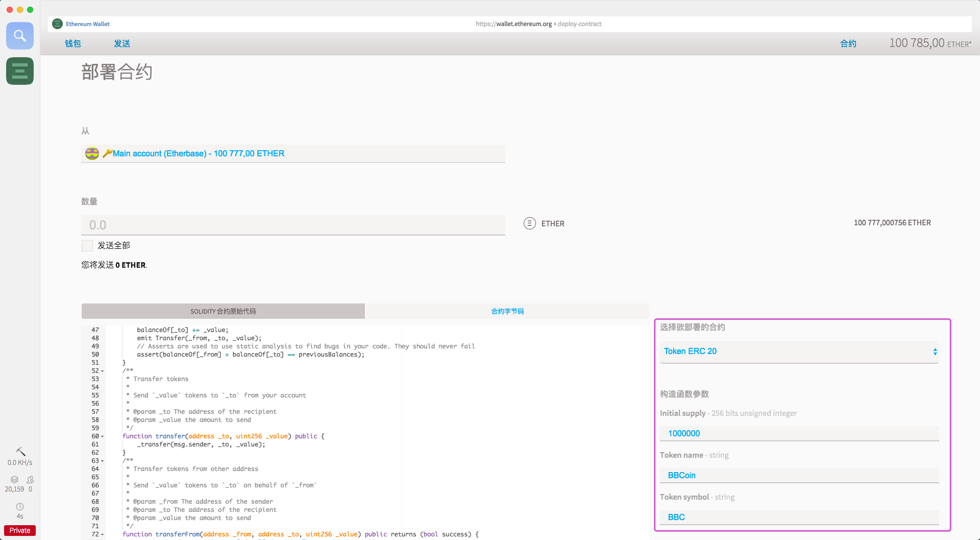
Task: Open the 发送 navigation tab
Action: tap(122, 43)
